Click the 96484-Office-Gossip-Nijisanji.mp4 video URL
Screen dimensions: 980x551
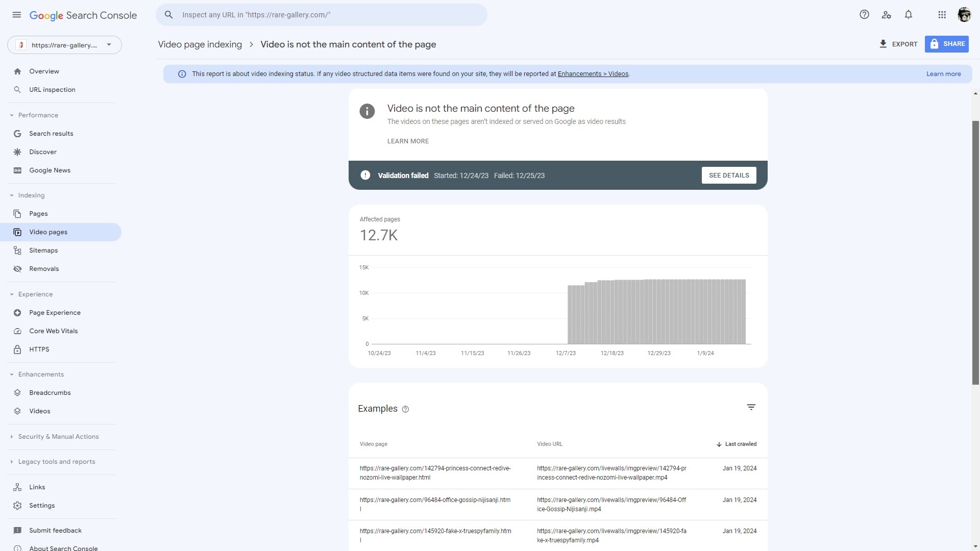611,505
